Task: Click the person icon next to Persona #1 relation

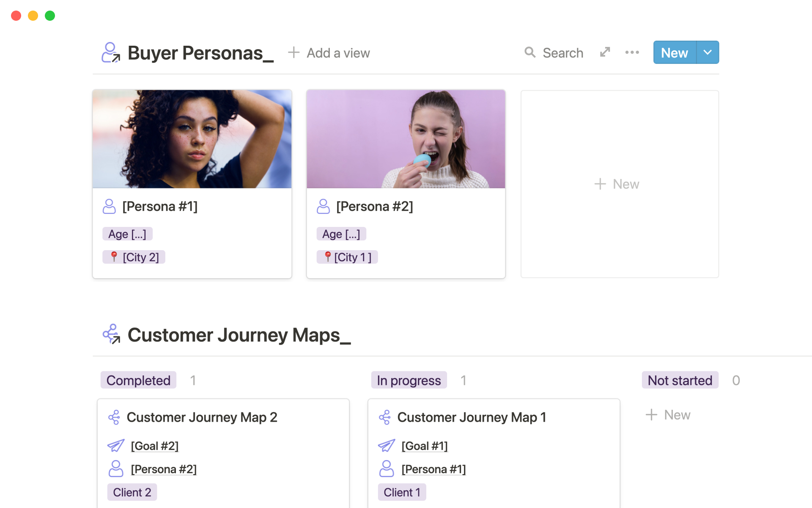Action: pos(386,469)
